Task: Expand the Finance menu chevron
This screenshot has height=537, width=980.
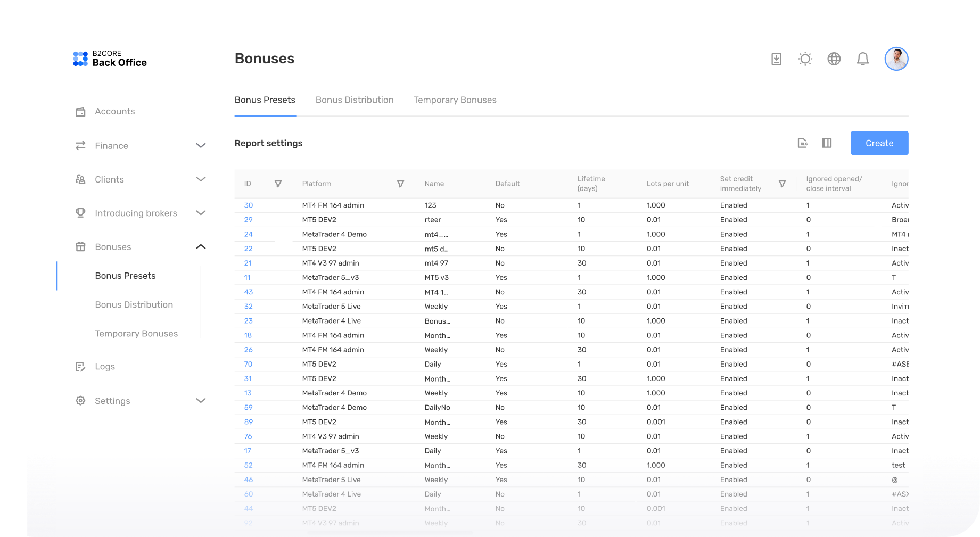Action: click(201, 145)
